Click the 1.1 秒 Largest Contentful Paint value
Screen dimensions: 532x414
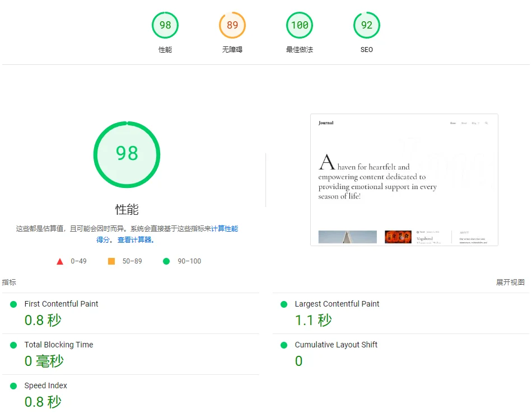[313, 320]
